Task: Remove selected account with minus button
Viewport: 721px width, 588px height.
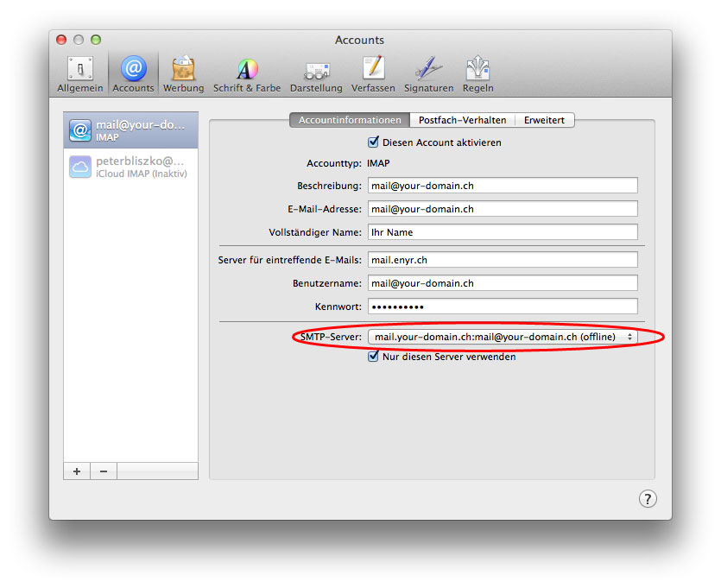Action: 104,471
